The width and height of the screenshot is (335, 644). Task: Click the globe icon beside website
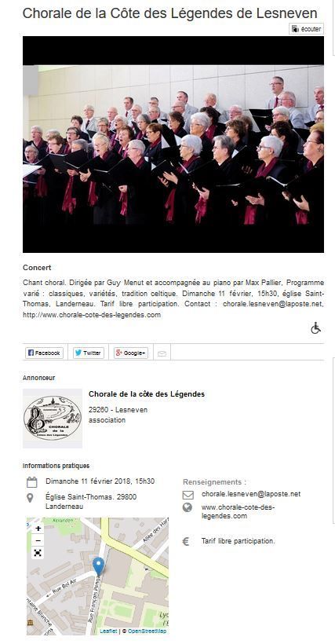point(188,507)
